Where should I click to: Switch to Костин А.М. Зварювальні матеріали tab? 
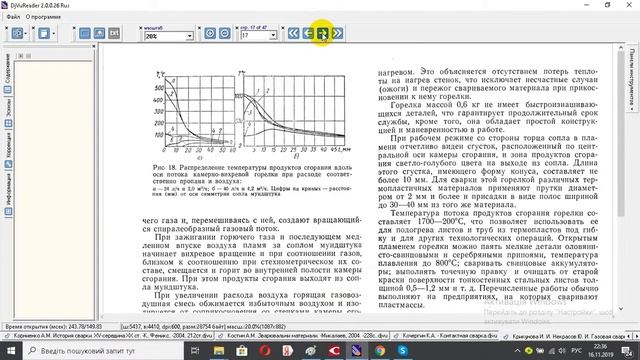(x=303, y=336)
